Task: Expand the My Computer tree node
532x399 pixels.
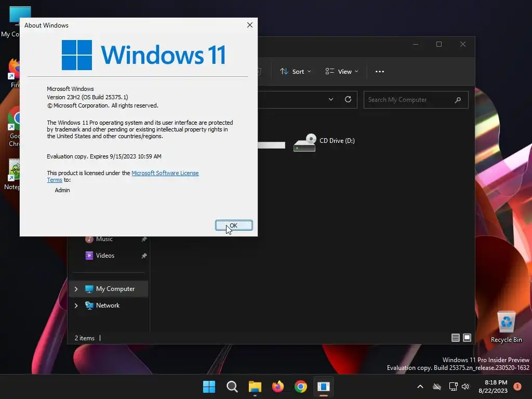Action: [x=76, y=289]
